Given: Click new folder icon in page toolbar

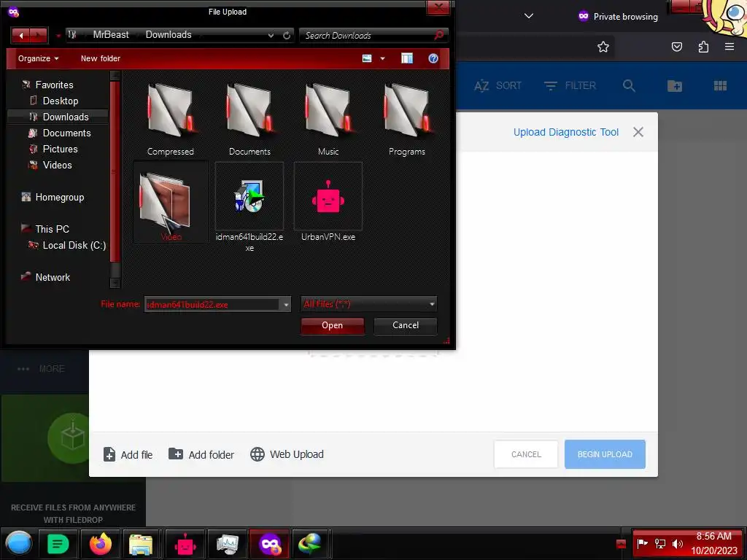Looking at the screenshot, I should coord(675,86).
